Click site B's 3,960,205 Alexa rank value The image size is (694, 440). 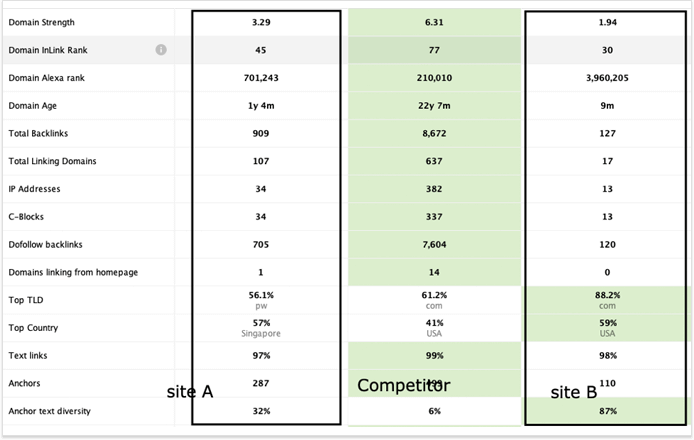coord(609,77)
